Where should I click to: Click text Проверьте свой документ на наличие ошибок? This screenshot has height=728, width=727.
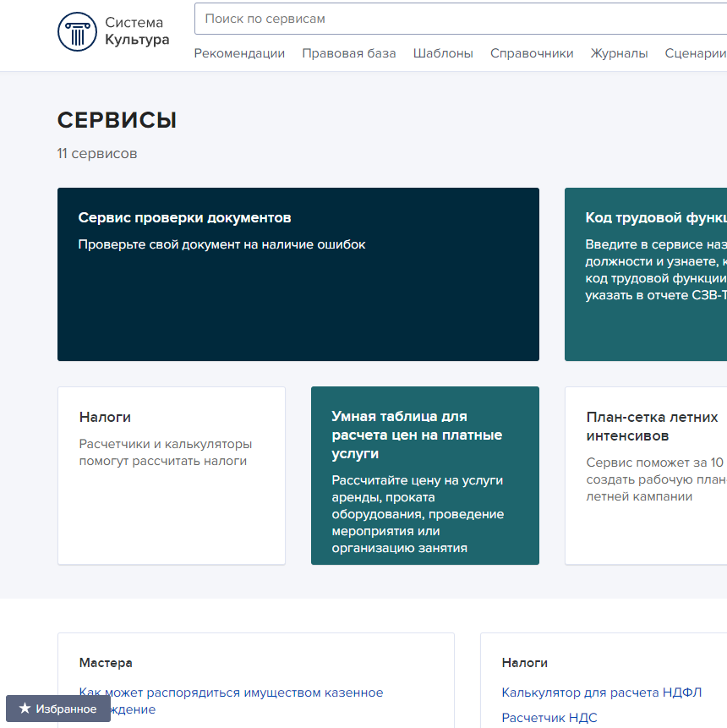pos(221,244)
